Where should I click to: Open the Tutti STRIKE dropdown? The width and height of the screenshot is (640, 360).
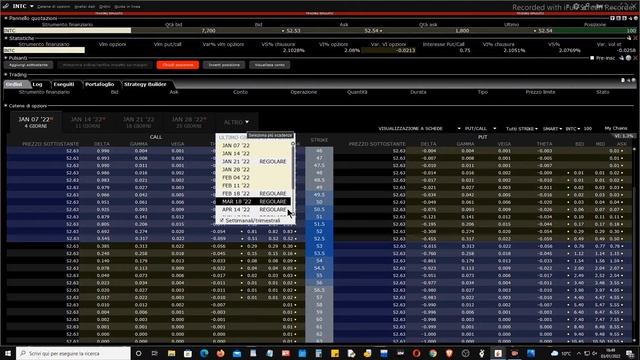click(522, 129)
